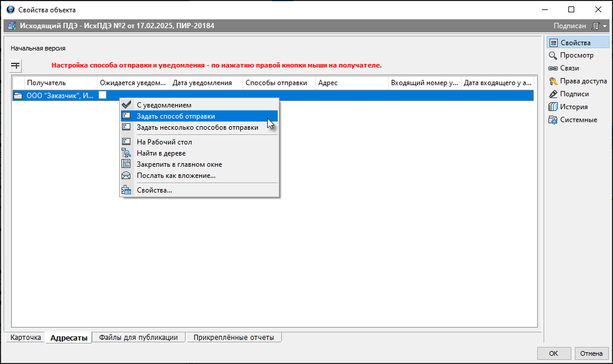Open the Связи section

(x=569, y=68)
